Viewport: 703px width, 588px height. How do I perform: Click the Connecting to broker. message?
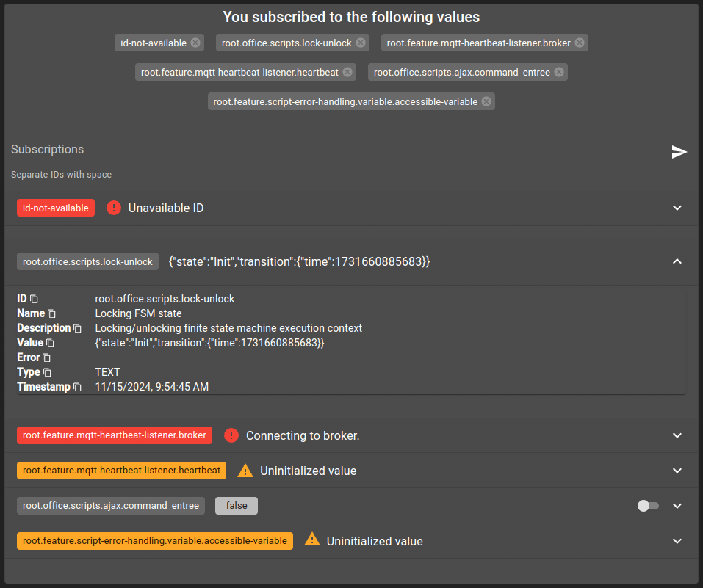click(x=303, y=435)
